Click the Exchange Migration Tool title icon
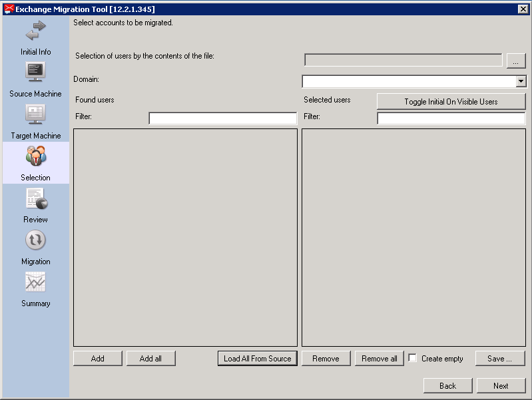The width and height of the screenshot is (532, 400). click(9, 9)
